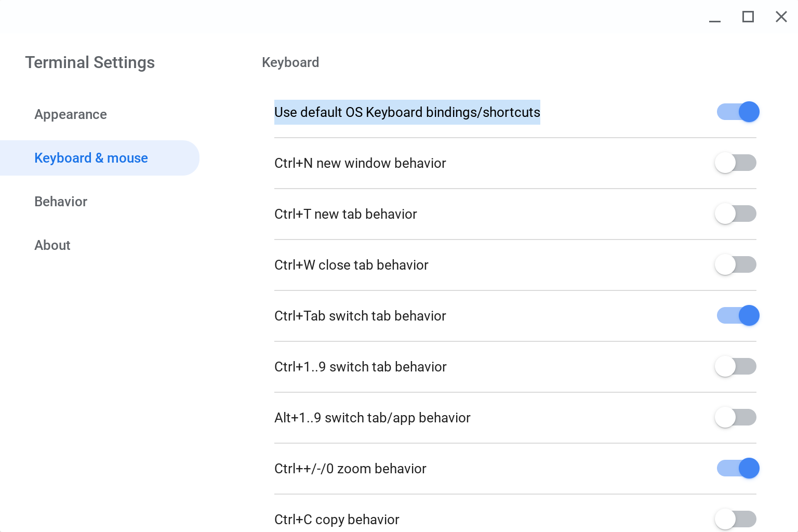This screenshot has width=798, height=532.
Task: Click the Ctrl+Tab switch tab behavior label
Action: [360, 316]
